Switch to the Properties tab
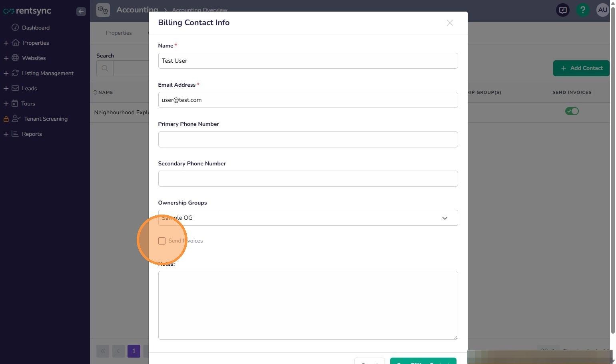The image size is (616, 364). pos(119,33)
